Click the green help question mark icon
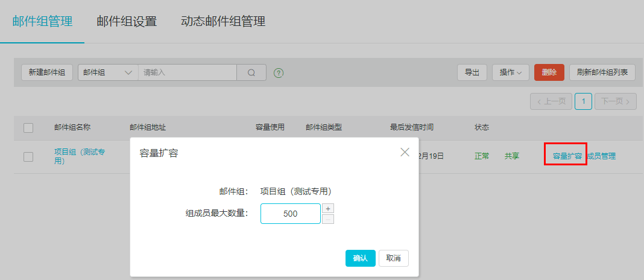Viewport: 644px width, 280px height. pyautogui.click(x=279, y=73)
